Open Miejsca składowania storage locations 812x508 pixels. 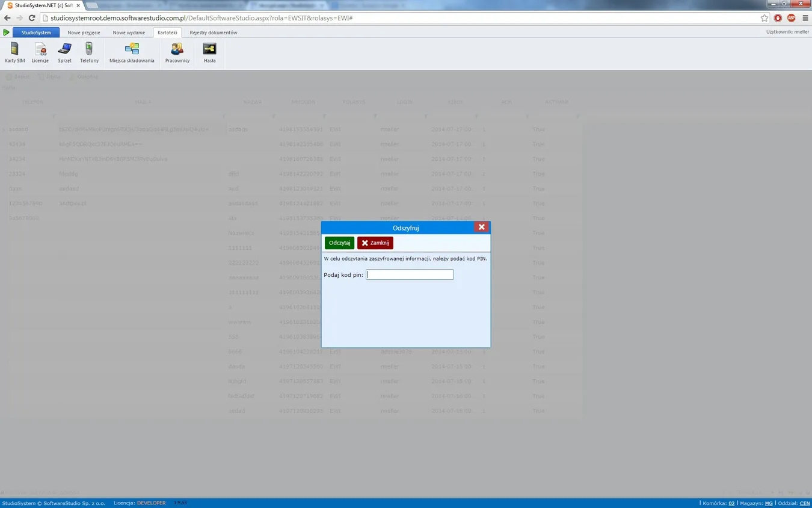pyautogui.click(x=132, y=53)
